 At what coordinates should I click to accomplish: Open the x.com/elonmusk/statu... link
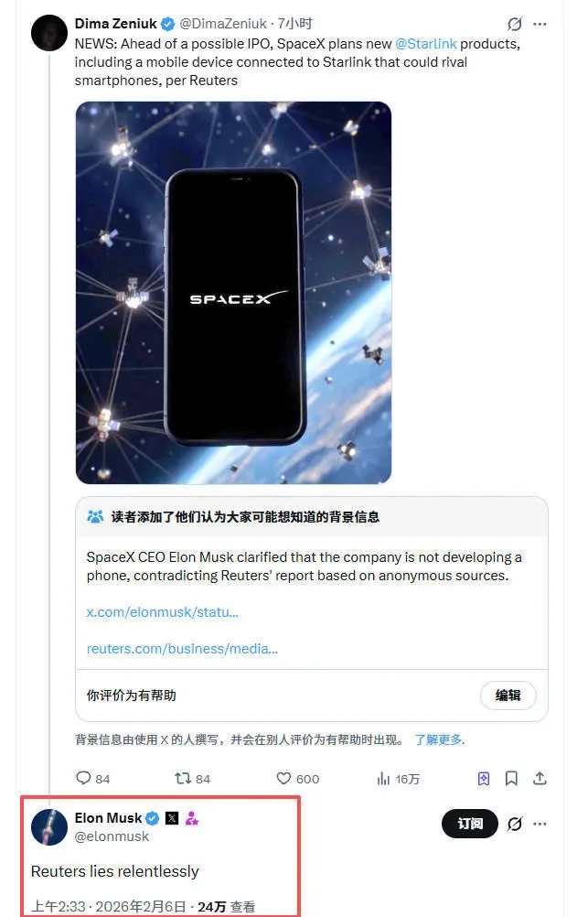point(163,612)
